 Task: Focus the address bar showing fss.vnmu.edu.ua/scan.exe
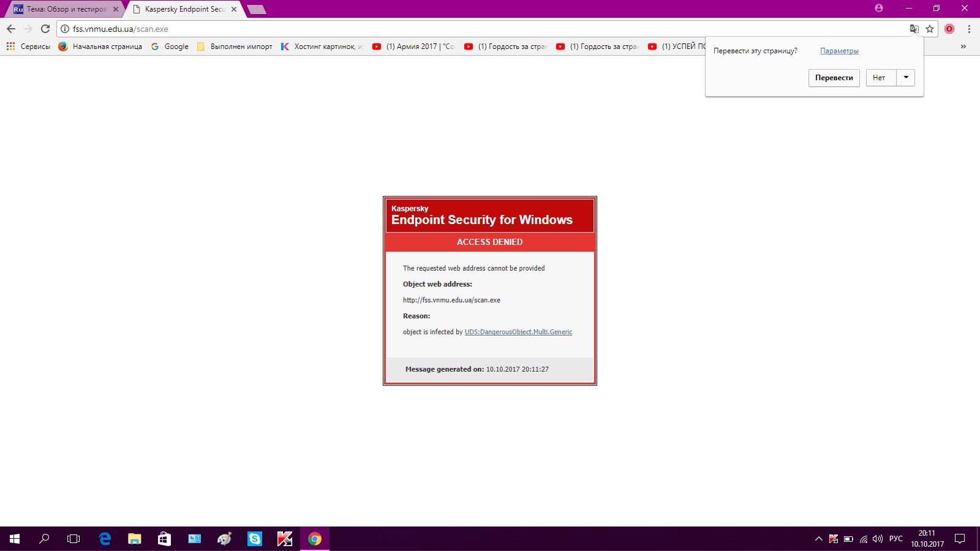click(484, 29)
